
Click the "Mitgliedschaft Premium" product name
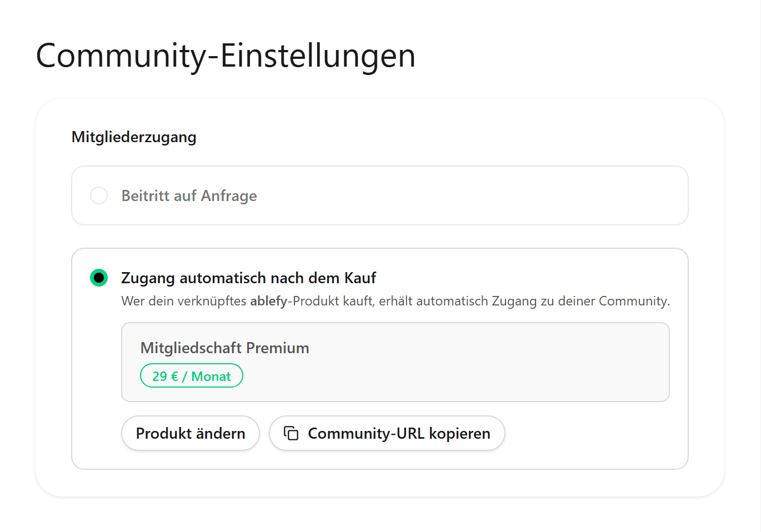click(x=225, y=348)
